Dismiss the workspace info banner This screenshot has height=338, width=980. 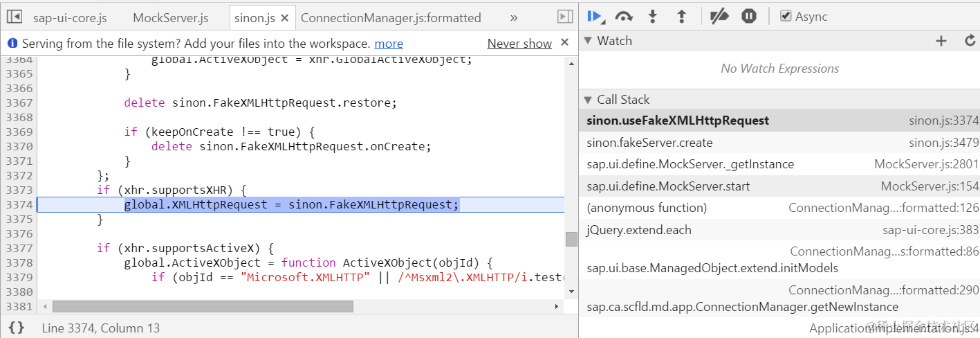point(564,43)
